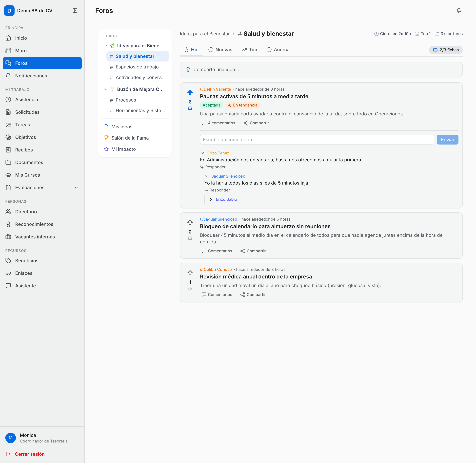Collapse the sidebar with the panel icon
The height and width of the screenshot is (463, 476).
[x=75, y=10]
